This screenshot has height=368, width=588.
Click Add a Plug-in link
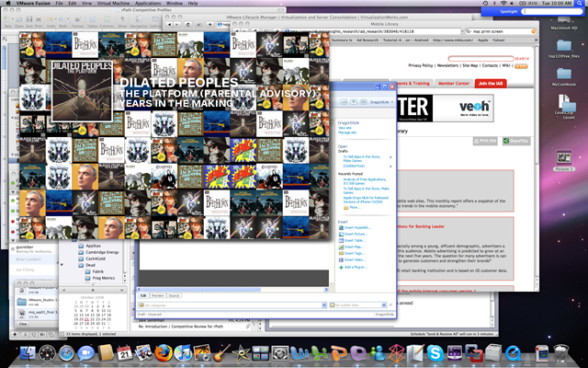[x=353, y=268]
